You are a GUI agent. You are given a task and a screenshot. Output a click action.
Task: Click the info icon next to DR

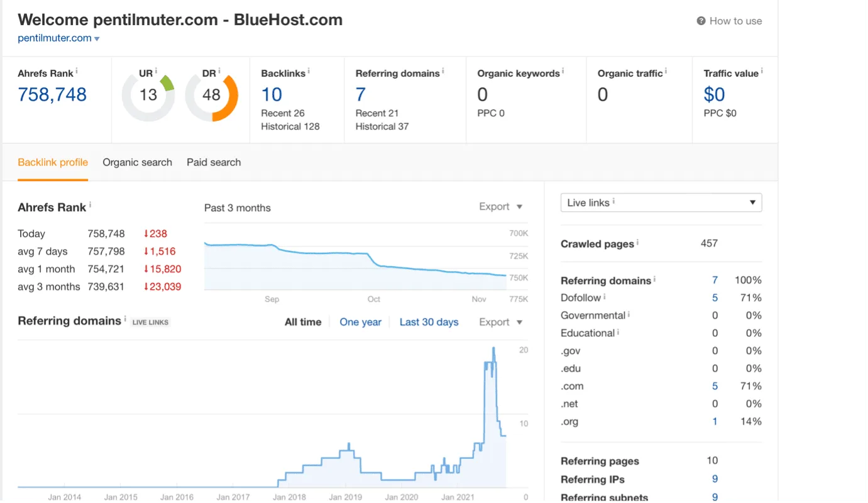(x=219, y=71)
